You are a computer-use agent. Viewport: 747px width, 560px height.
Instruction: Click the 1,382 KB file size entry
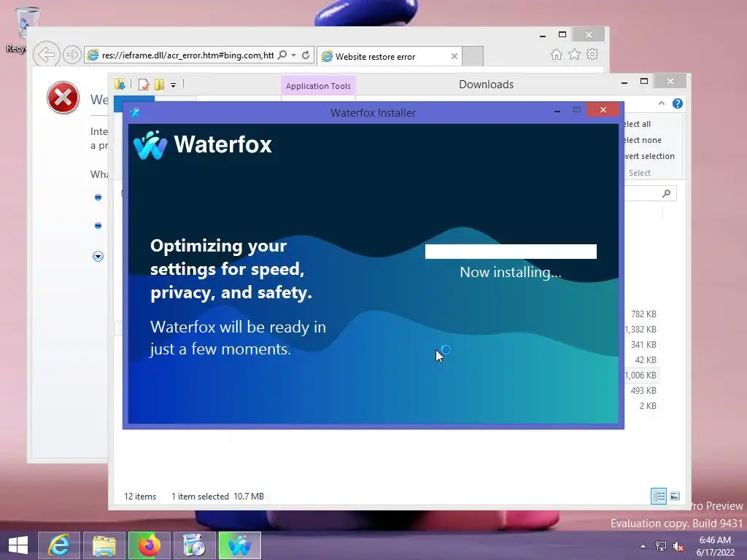click(641, 330)
